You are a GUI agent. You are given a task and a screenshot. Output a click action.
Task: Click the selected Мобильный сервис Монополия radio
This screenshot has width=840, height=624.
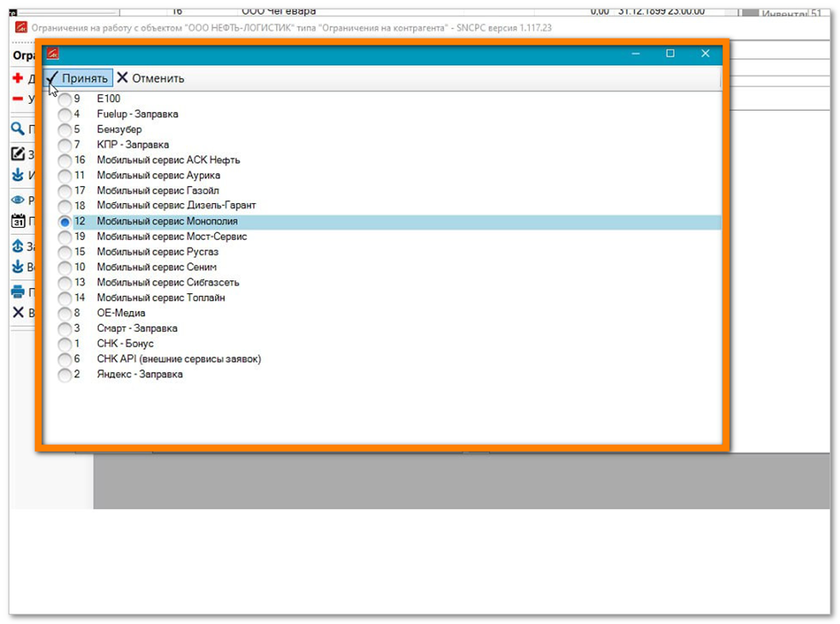pyautogui.click(x=65, y=222)
